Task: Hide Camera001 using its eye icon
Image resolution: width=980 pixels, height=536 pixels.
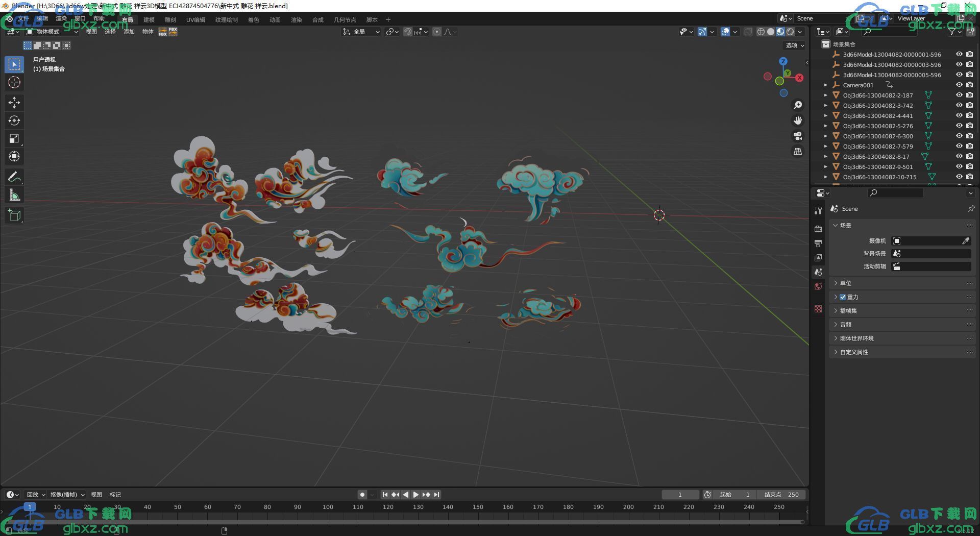Action: [959, 85]
